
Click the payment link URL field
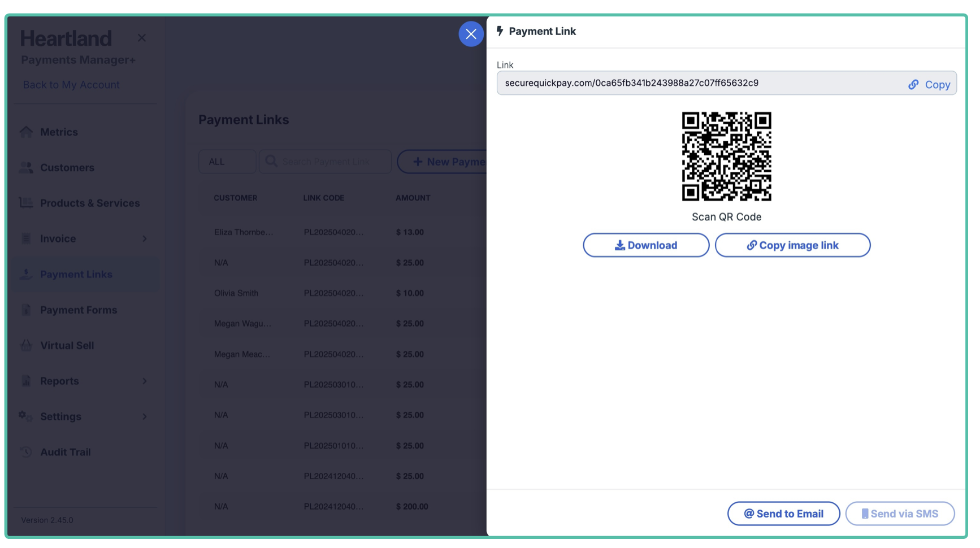click(x=695, y=83)
